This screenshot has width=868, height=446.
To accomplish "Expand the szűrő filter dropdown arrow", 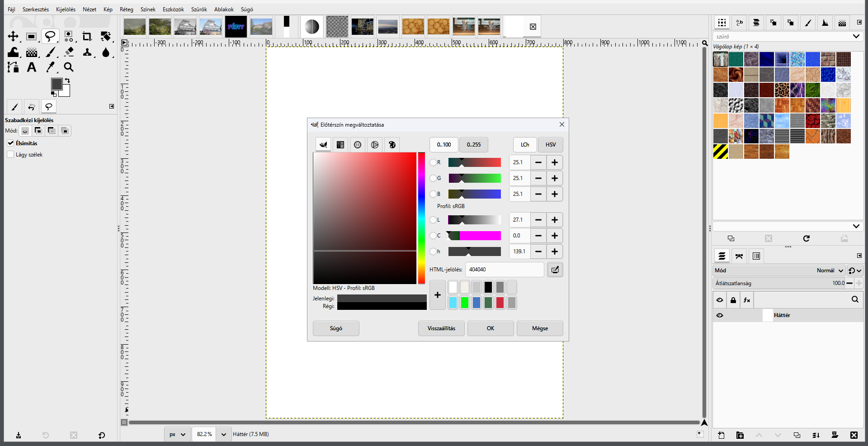I will [856, 36].
